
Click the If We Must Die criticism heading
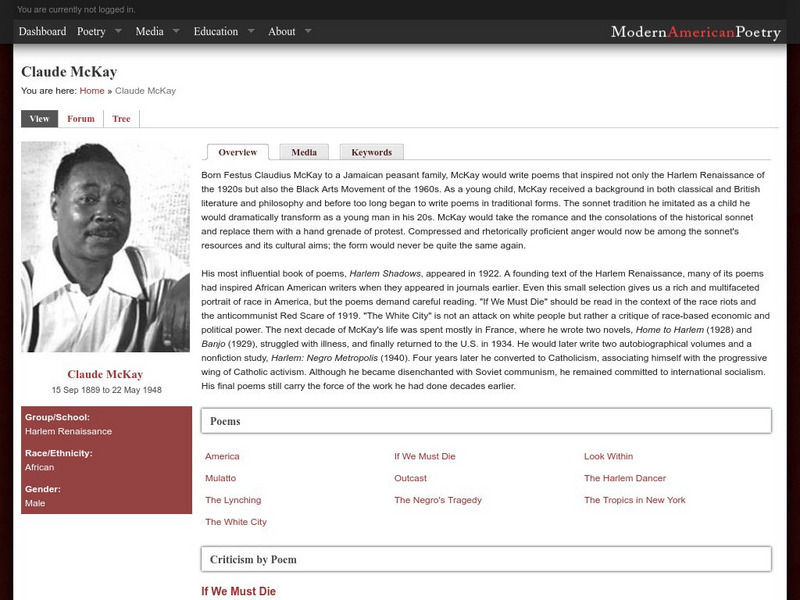[x=238, y=591]
